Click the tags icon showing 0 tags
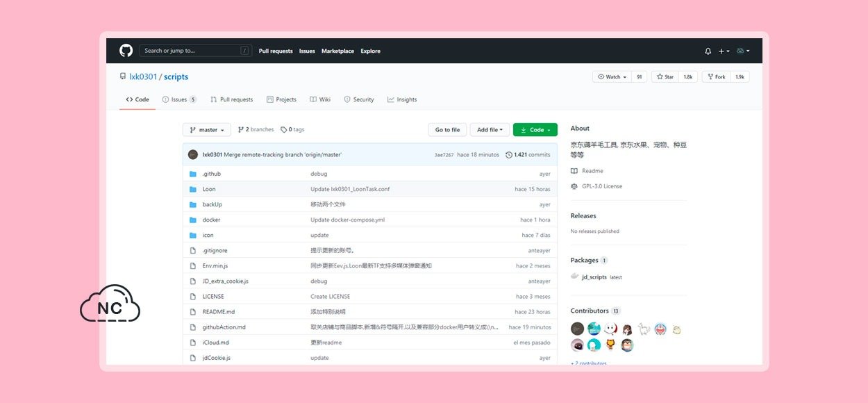868x403 pixels. pos(283,130)
